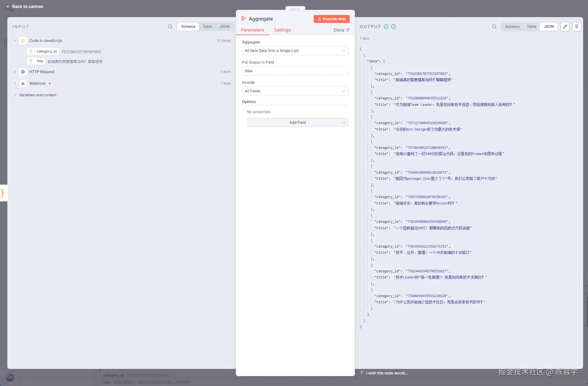Open the Include All Fields dropdown
Image resolution: width=588 pixels, height=386 pixels.
[x=295, y=91]
